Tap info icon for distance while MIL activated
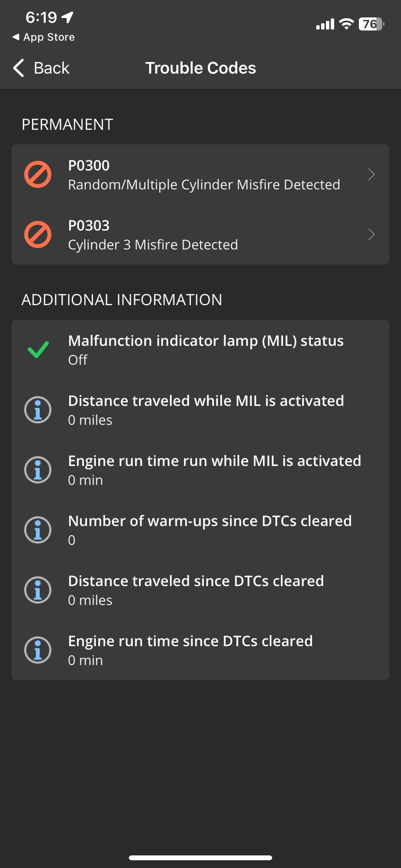The width and height of the screenshot is (401, 868). pos(38,410)
